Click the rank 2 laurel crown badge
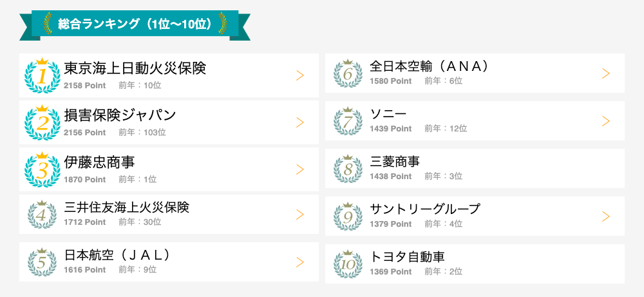 point(42,122)
